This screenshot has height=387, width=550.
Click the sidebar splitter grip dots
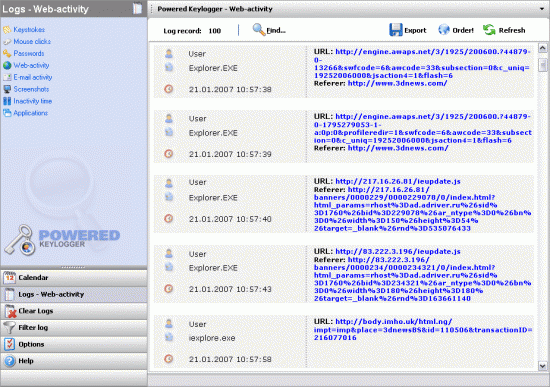coord(73,267)
